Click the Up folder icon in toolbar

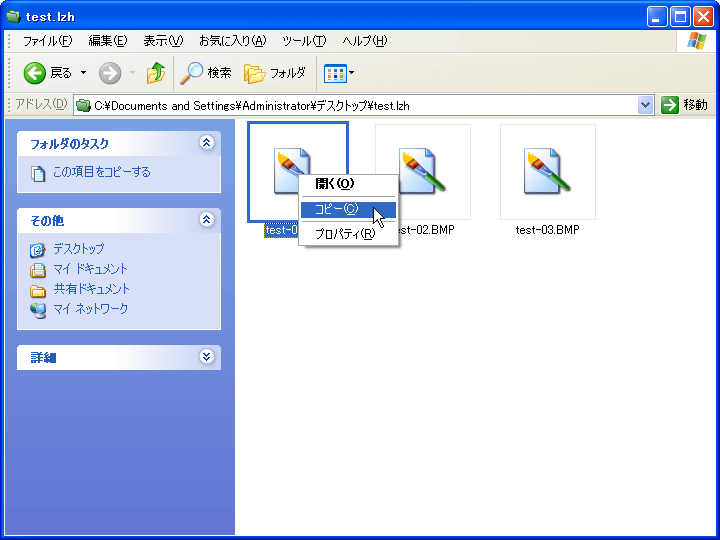155,73
